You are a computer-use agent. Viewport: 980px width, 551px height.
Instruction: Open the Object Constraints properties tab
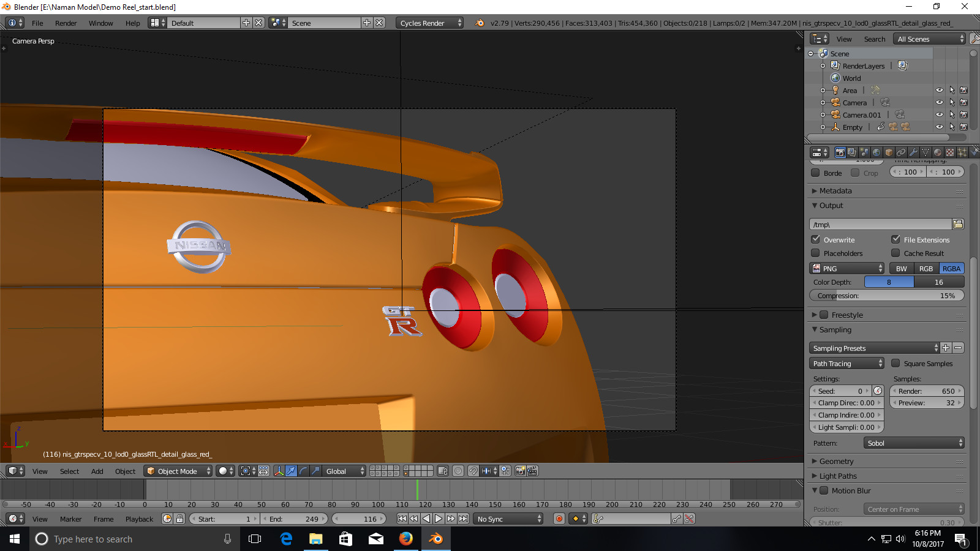901,152
